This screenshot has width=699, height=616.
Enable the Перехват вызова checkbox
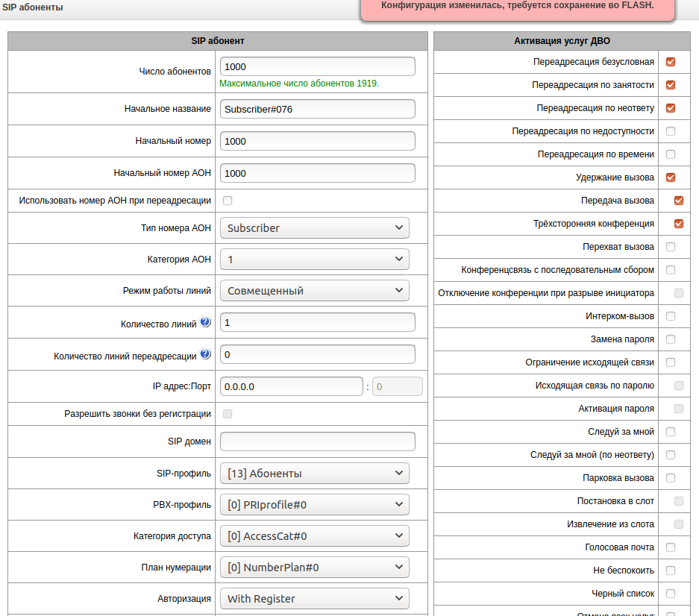pos(671,247)
